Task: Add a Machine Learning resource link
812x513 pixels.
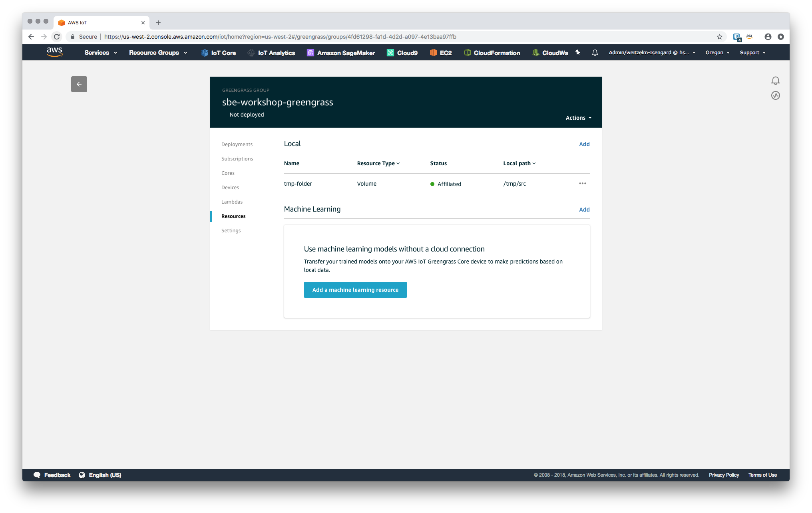Action: 584,210
